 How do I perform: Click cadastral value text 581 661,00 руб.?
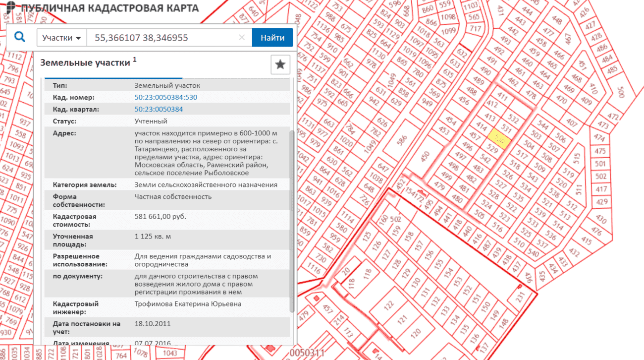pos(161,217)
